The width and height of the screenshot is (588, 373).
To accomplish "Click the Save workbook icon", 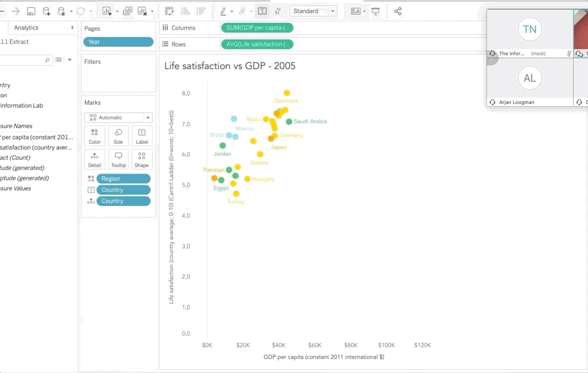I will [31, 11].
